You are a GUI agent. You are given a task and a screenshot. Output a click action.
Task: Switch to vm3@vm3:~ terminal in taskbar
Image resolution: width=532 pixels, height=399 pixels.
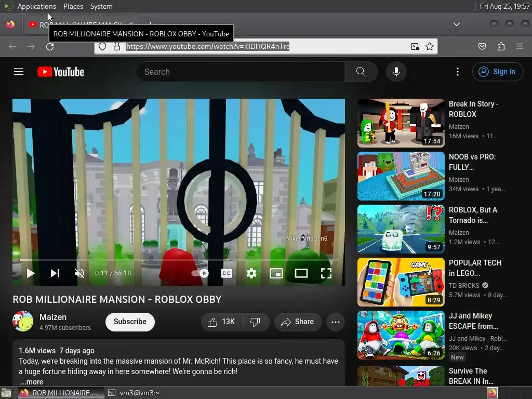point(134,393)
